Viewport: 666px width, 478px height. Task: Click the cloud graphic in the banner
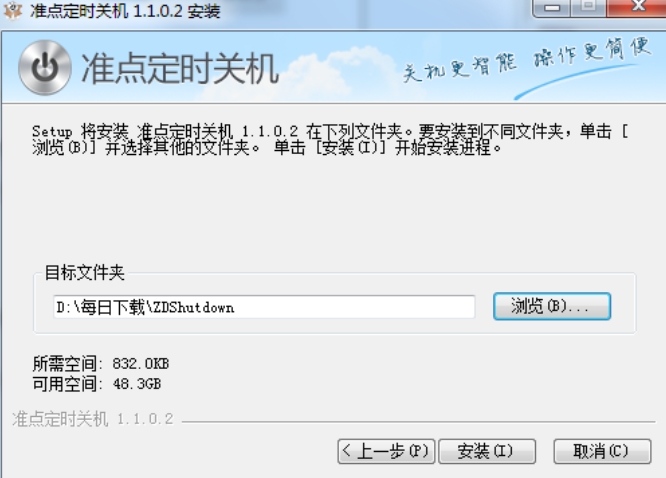(x=340, y=68)
